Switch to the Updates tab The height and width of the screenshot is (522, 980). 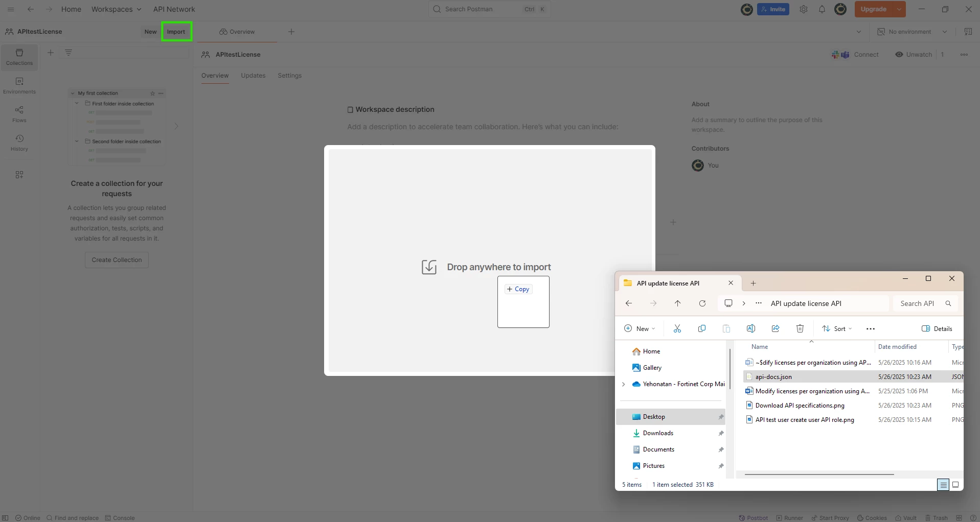point(253,76)
